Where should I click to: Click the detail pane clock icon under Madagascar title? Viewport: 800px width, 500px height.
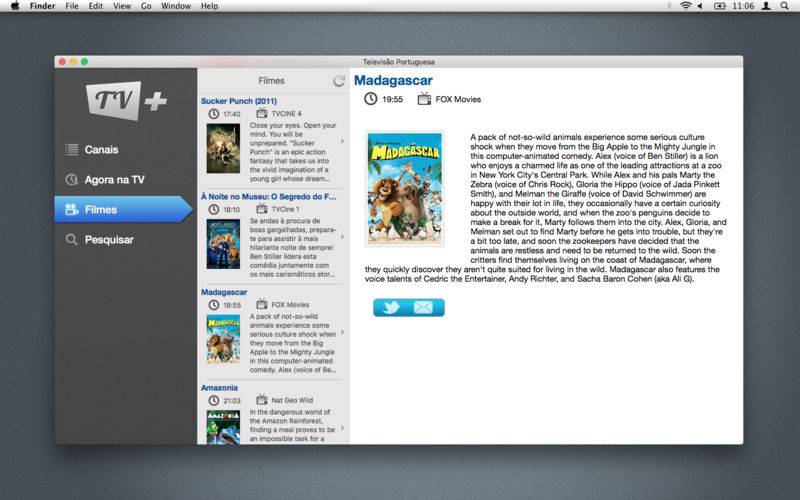point(371,99)
